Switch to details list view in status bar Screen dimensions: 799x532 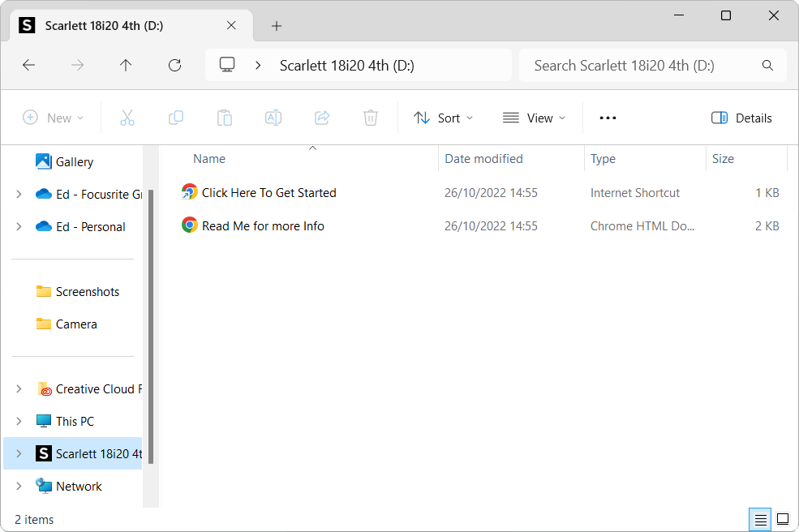tap(760, 519)
